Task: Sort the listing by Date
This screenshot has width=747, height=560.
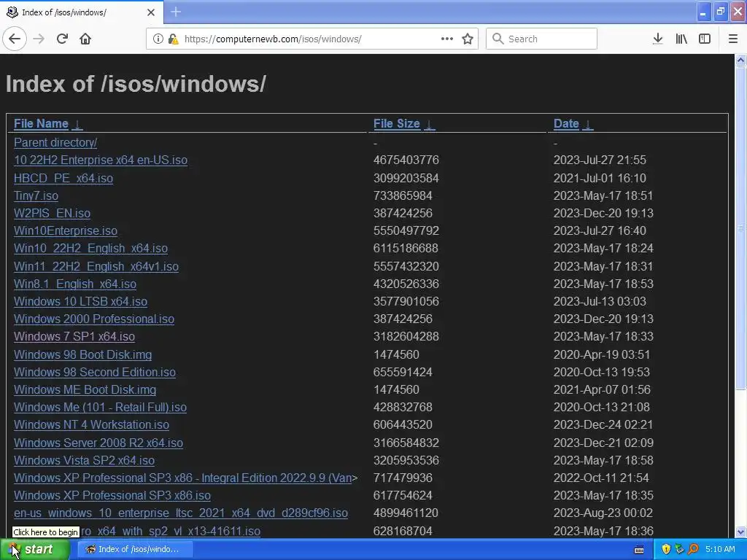Action: coord(566,124)
